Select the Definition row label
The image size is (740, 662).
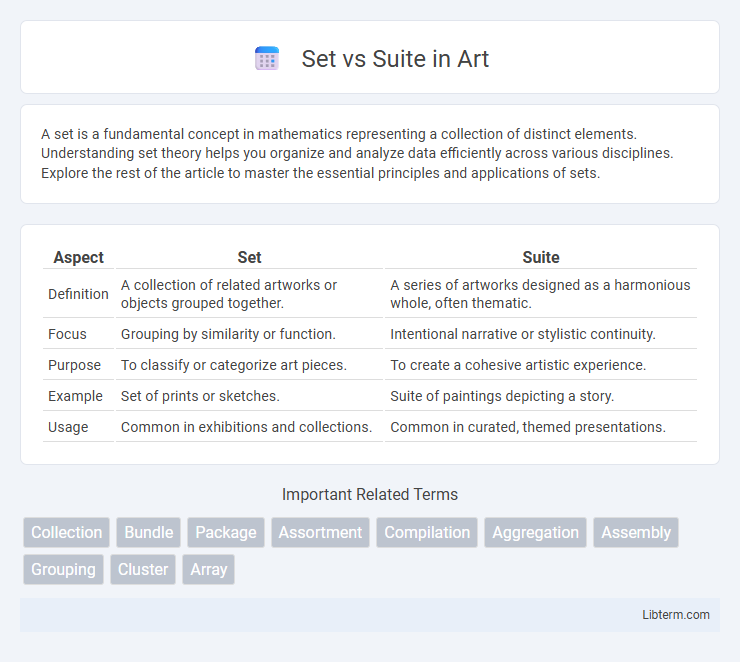(x=78, y=293)
